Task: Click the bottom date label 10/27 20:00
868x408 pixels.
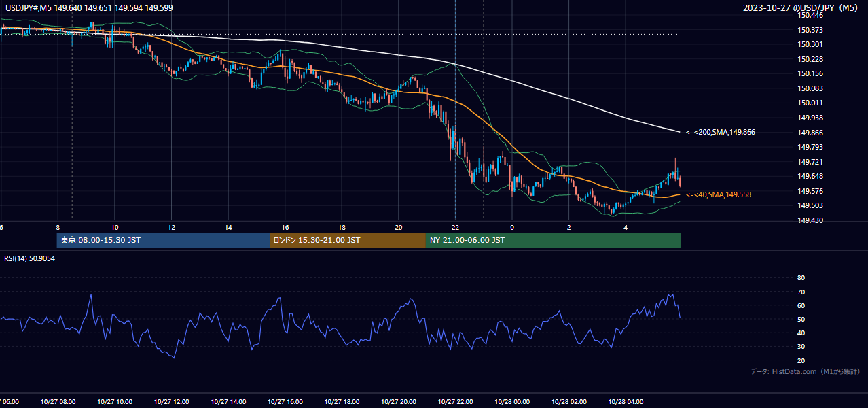Action: click(399, 402)
